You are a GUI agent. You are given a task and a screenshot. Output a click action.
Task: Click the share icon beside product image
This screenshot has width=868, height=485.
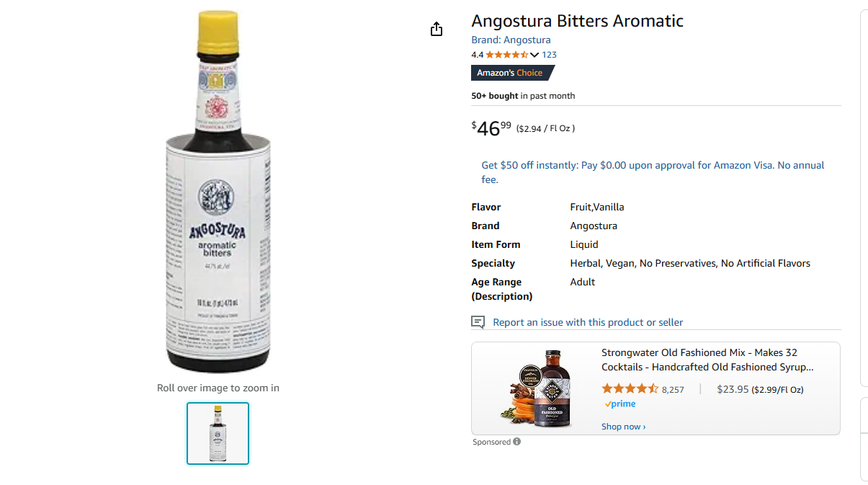point(437,29)
